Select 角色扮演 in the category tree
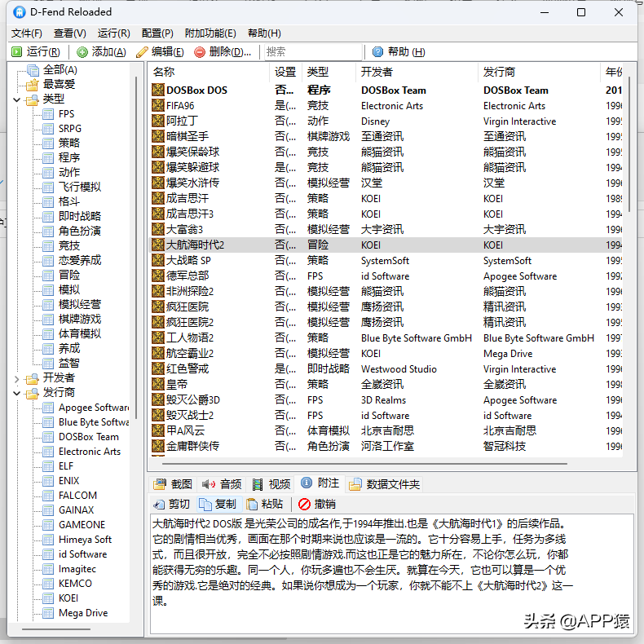The height and width of the screenshot is (644, 644). (80, 231)
